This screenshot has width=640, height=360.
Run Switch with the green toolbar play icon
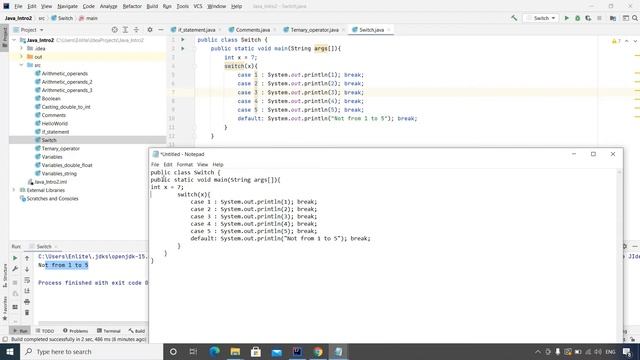[x=567, y=18]
